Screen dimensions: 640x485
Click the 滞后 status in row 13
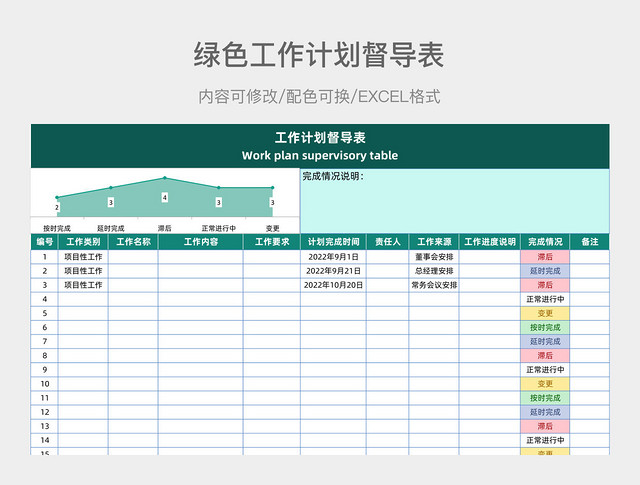[545, 426]
